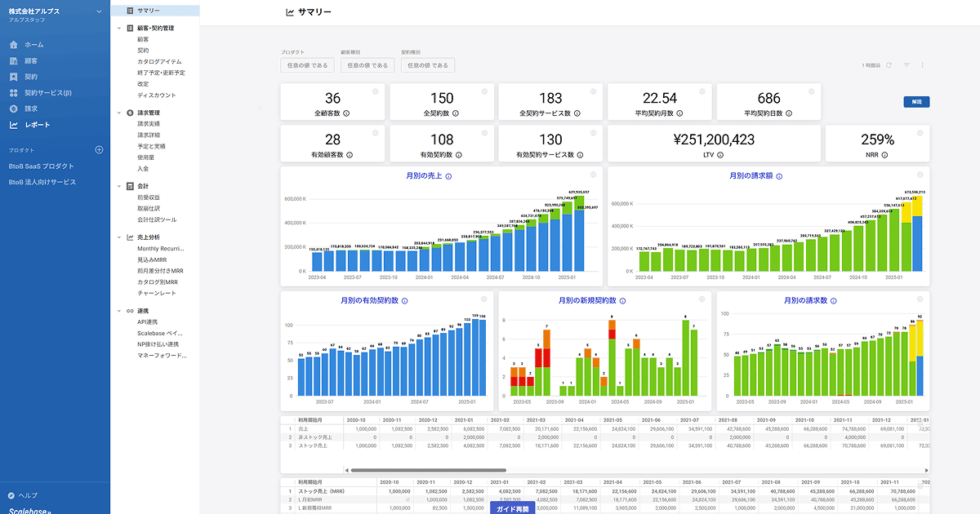Open the プロダクト filter dropdown
Viewport: 980px width, 514px height.
tap(307, 65)
